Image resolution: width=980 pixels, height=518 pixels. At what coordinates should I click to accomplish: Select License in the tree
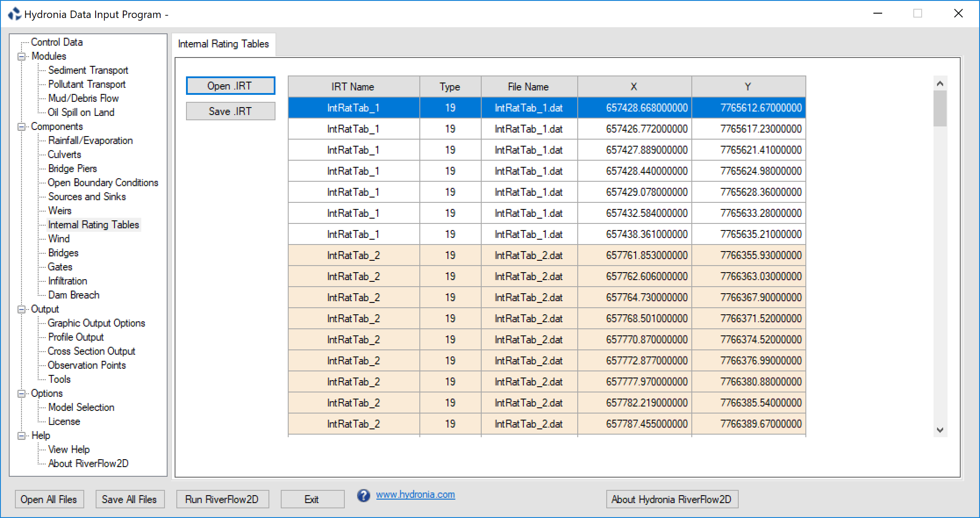64,421
